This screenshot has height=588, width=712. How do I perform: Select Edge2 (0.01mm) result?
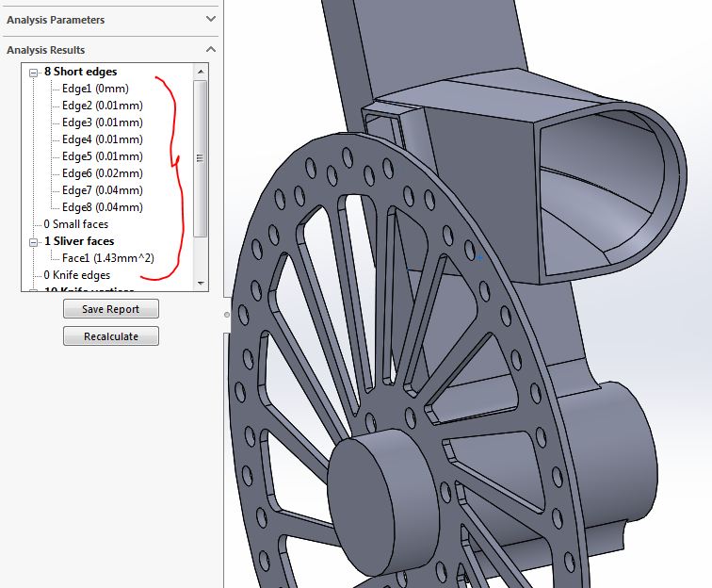click(x=102, y=106)
